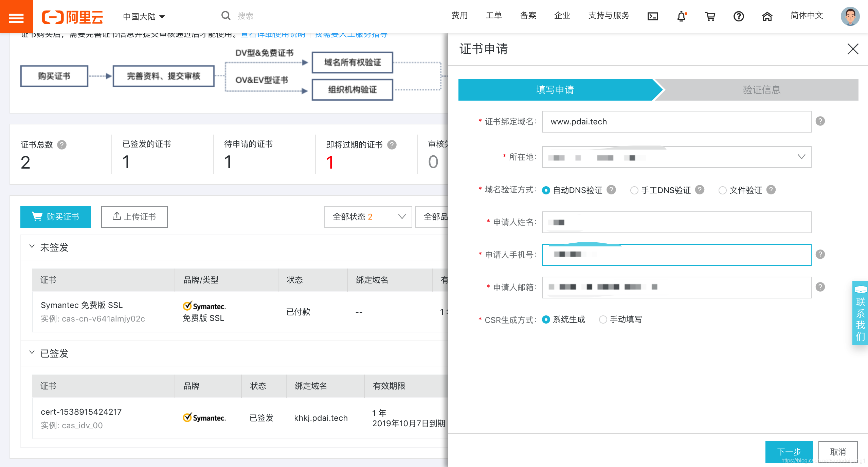Open the help question mark in top bar
Viewport: 868px width, 467px height.
(739, 16)
